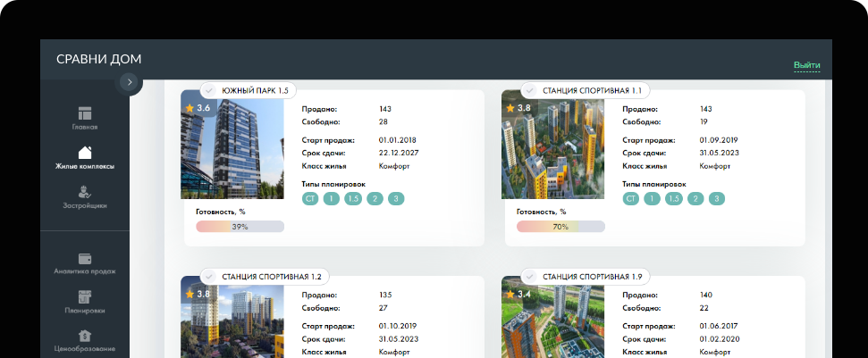Open СТАНЦИЯ СПОРТИВНАЯ 1.9 title
This screenshot has width=868, height=358.
click(593, 276)
